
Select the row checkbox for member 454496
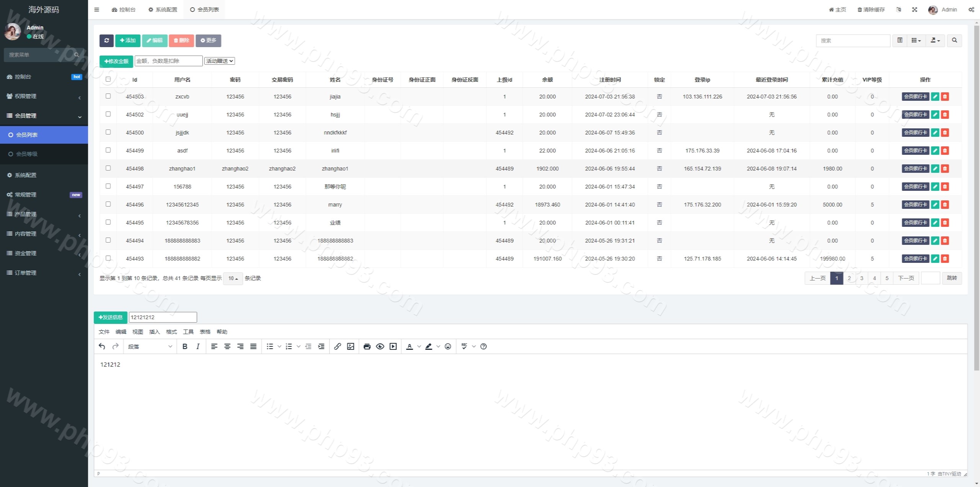[108, 204]
